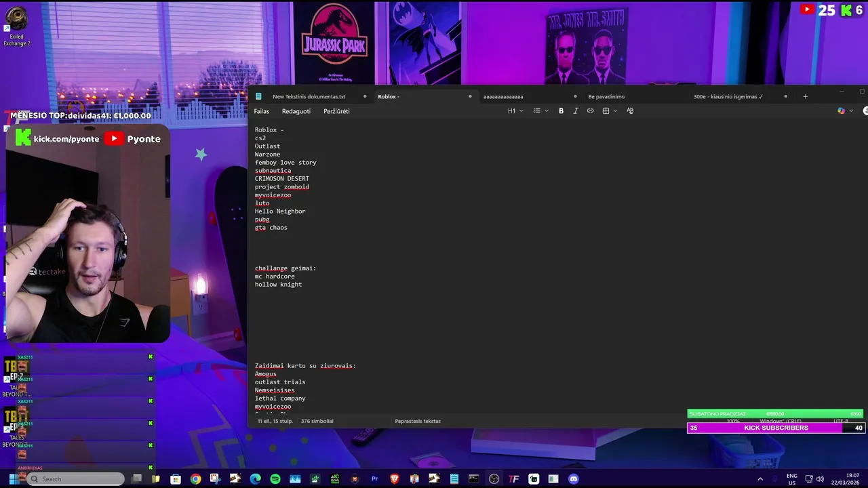The image size is (868, 488).
Task: Click the text line "Outlast"
Action: tap(267, 146)
